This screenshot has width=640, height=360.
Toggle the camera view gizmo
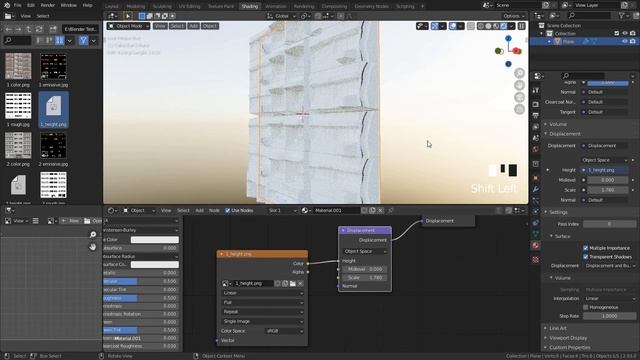click(519, 98)
